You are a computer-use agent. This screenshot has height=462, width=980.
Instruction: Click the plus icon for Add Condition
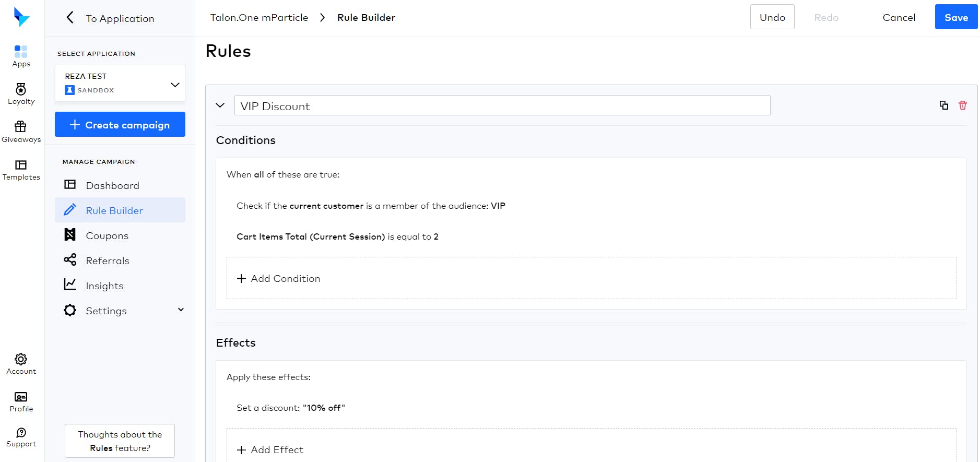coord(241,279)
